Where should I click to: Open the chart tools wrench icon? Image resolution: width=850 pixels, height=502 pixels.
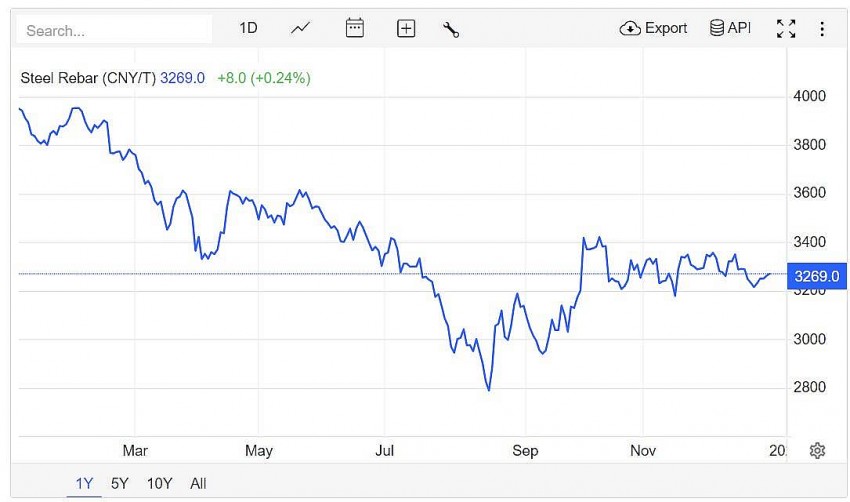451,29
